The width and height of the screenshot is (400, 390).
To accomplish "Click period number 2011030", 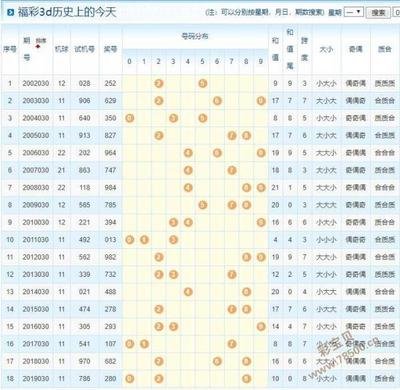I will coord(36,240).
